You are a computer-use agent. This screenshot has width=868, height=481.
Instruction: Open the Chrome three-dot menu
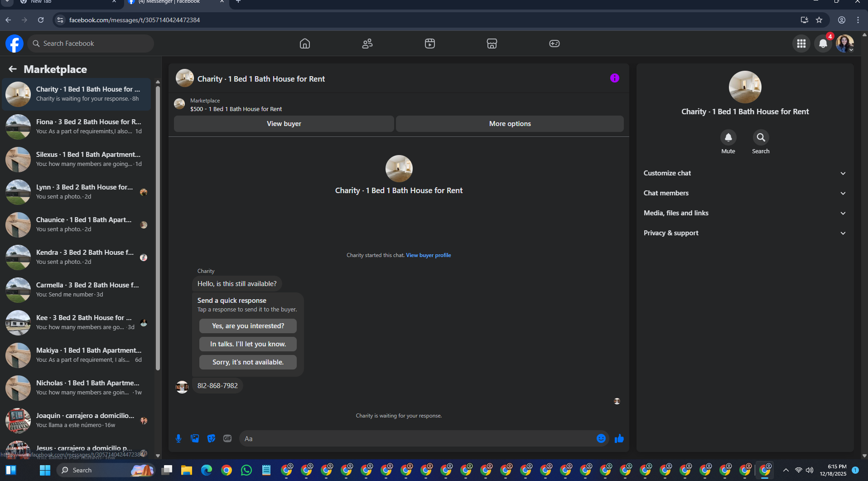(x=858, y=20)
